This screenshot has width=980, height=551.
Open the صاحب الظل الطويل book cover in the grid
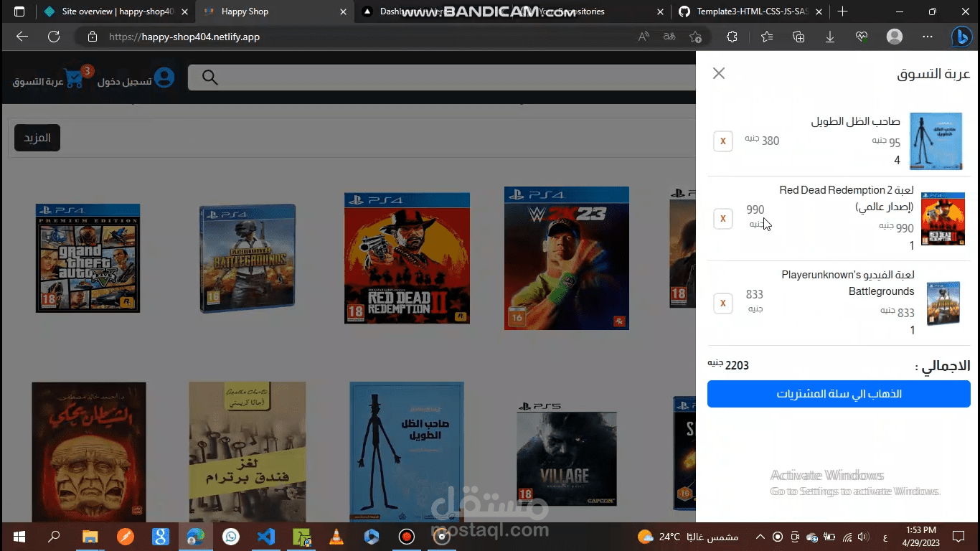pos(407,451)
